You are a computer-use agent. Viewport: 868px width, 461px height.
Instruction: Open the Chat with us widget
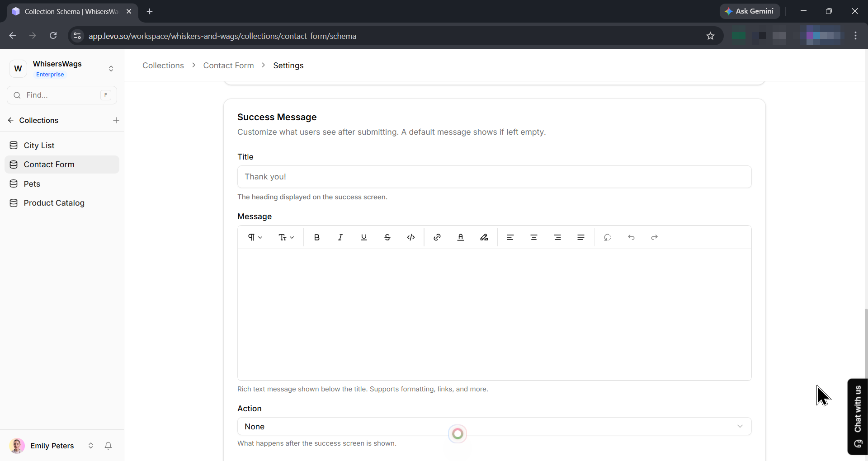coord(857,416)
